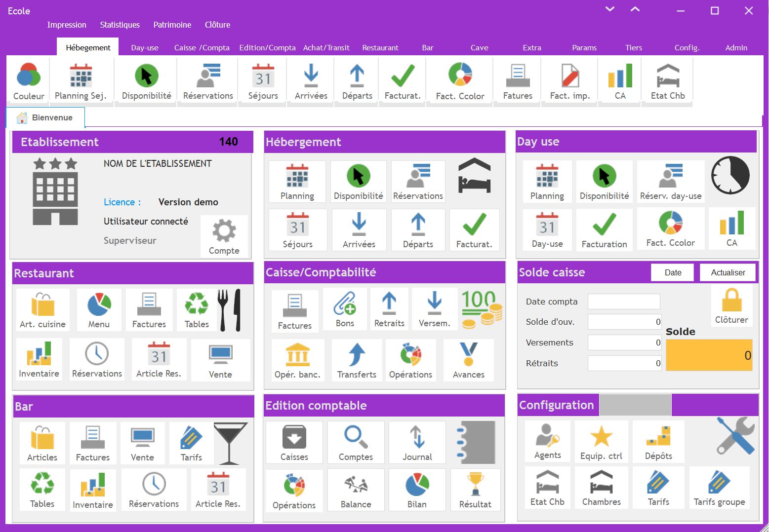Open the Statistiques menu

(120, 25)
